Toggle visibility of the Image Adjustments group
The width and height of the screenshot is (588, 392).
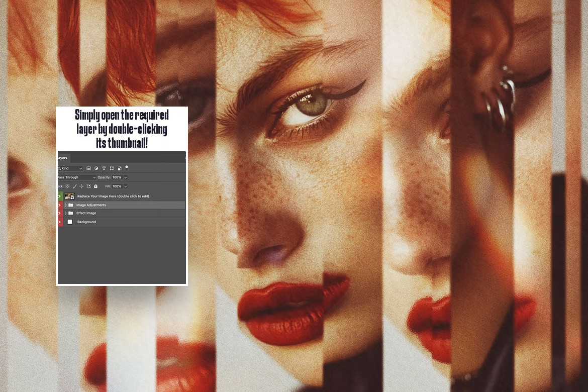tap(59, 205)
